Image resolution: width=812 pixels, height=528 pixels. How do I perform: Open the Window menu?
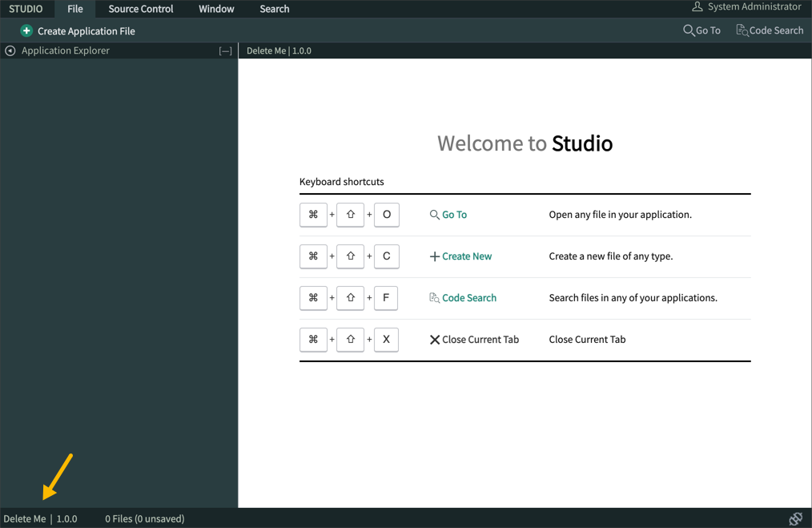tap(216, 9)
